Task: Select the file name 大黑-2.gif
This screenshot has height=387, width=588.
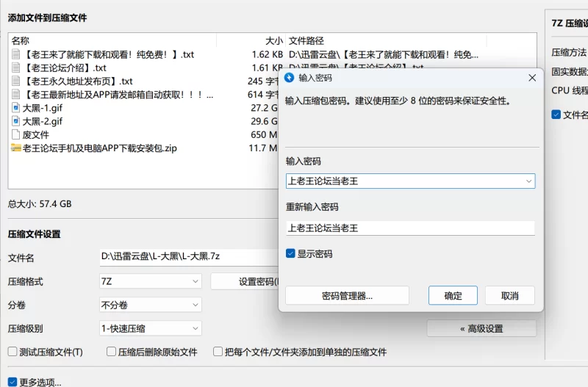Action: (x=43, y=121)
